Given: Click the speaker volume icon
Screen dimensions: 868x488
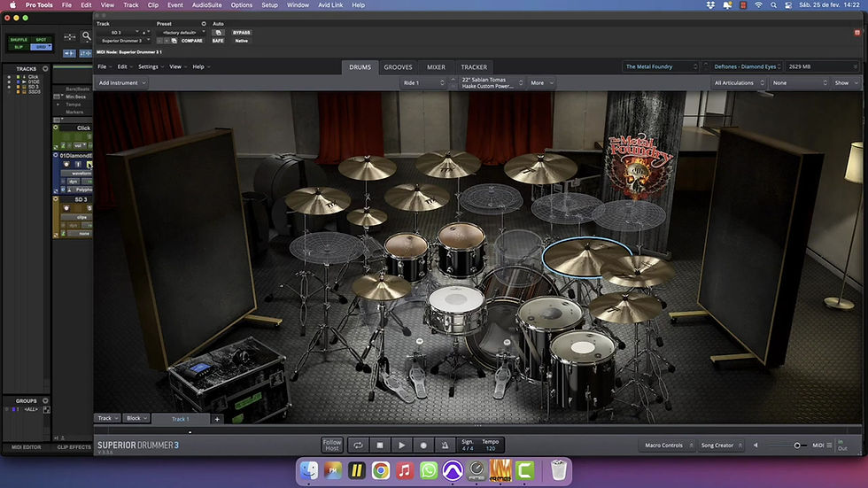Looking at the screenshot, I should [756, 445].
